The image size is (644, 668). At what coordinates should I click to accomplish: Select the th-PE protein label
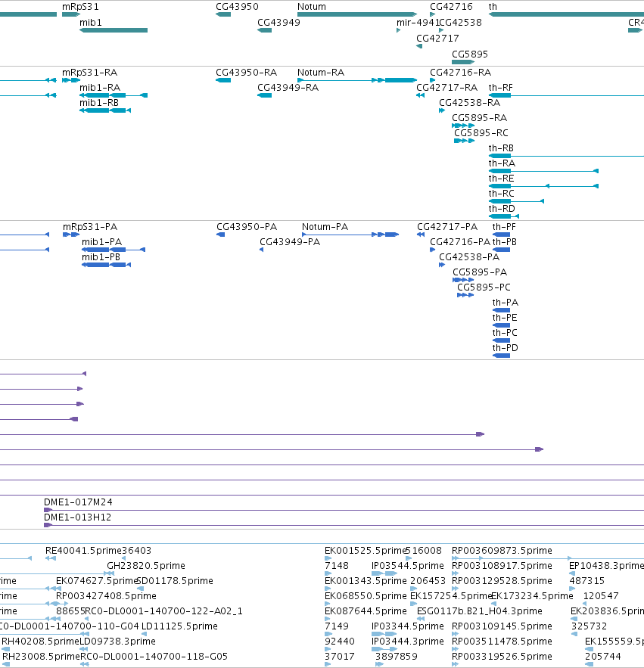tap(505, 318)
